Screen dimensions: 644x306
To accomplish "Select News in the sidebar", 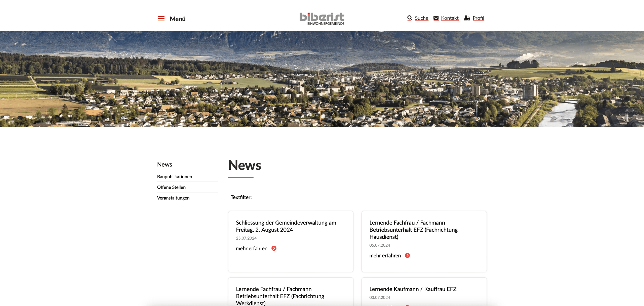I will 165,164.
